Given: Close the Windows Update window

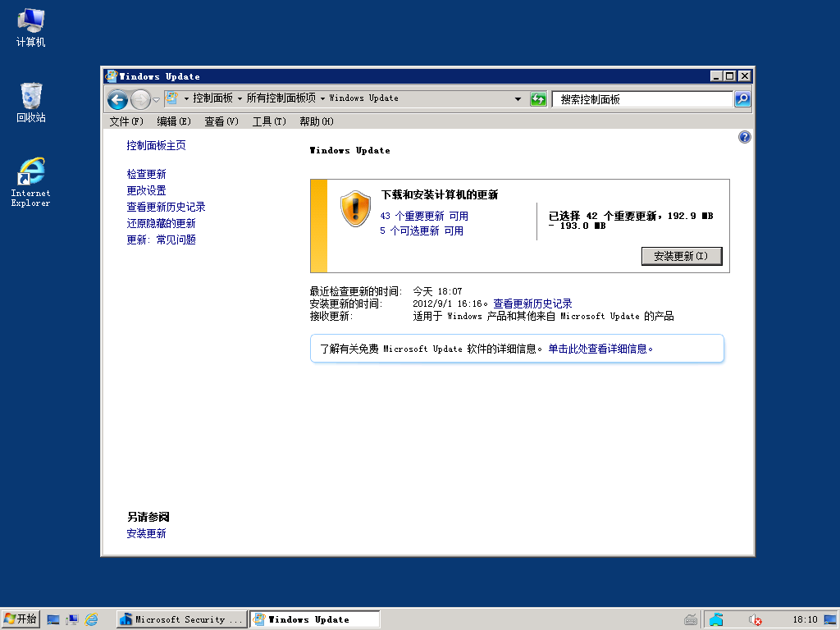Looking at the screenshot, I should pos(745,76).
